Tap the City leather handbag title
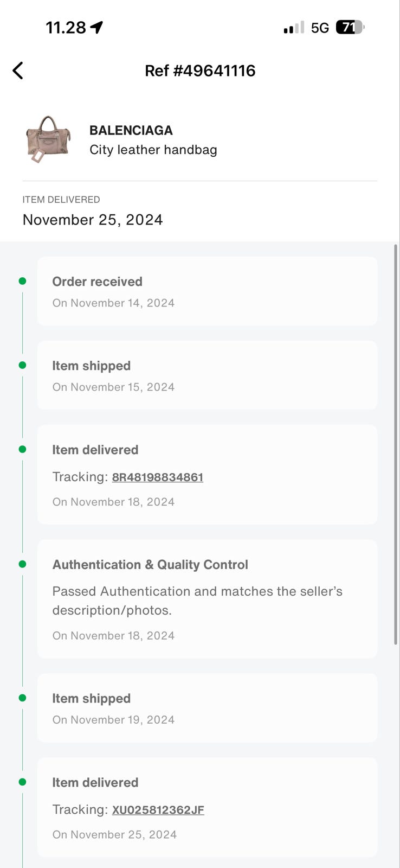The image size is (400, 868). 153,150
